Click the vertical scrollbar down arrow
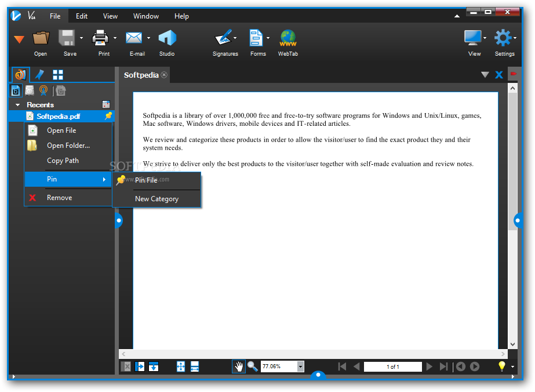The image size is (535, 392). (x=512, y=344)
